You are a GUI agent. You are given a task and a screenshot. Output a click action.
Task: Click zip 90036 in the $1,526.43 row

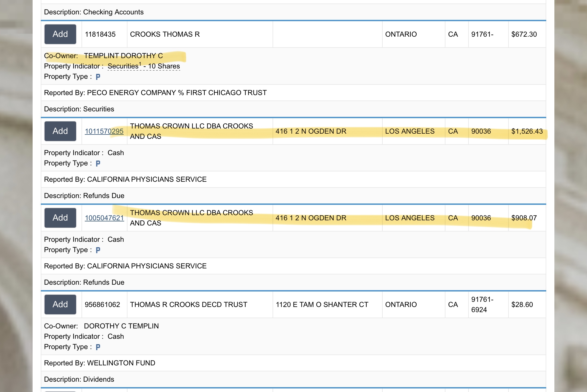click(481, 131)
